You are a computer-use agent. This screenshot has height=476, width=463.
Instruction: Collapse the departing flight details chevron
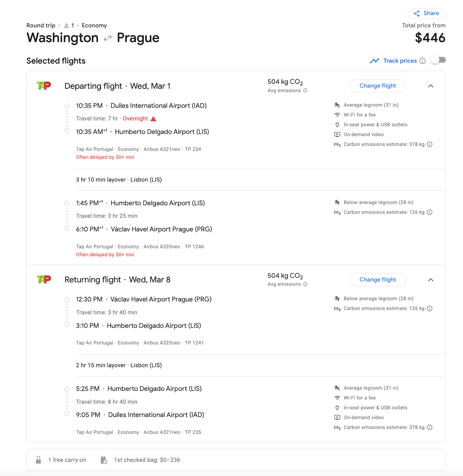[431, 86]
